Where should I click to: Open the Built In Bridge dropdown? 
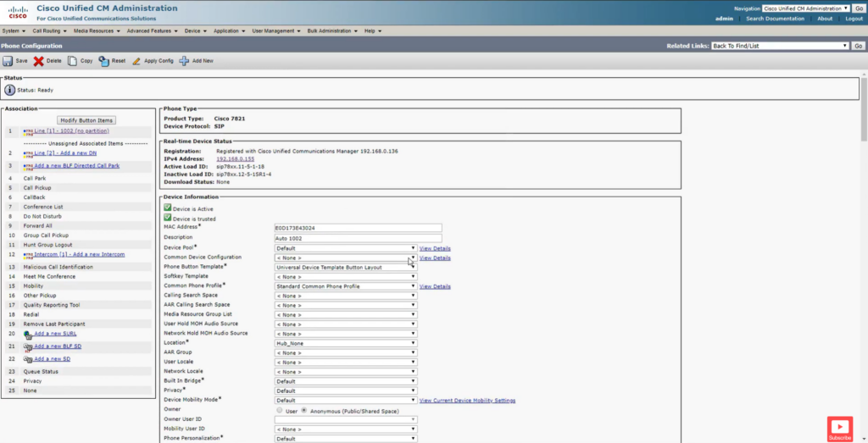tap(346, 381)
